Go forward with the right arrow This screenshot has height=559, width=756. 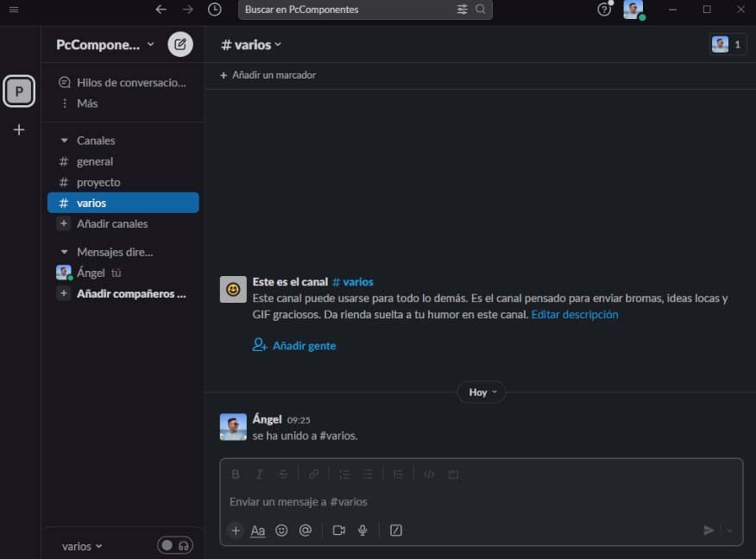pos(187,9)
